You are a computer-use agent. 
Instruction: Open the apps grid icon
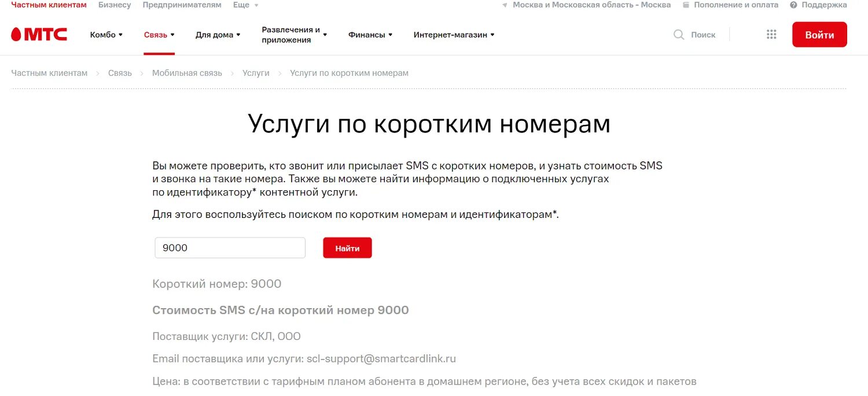coord(771,35)
